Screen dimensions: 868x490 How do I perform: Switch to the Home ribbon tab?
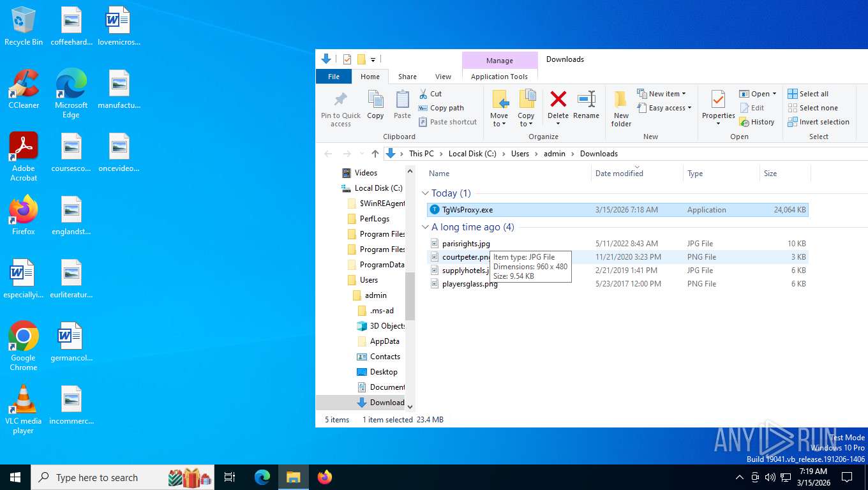pos(370,77)
